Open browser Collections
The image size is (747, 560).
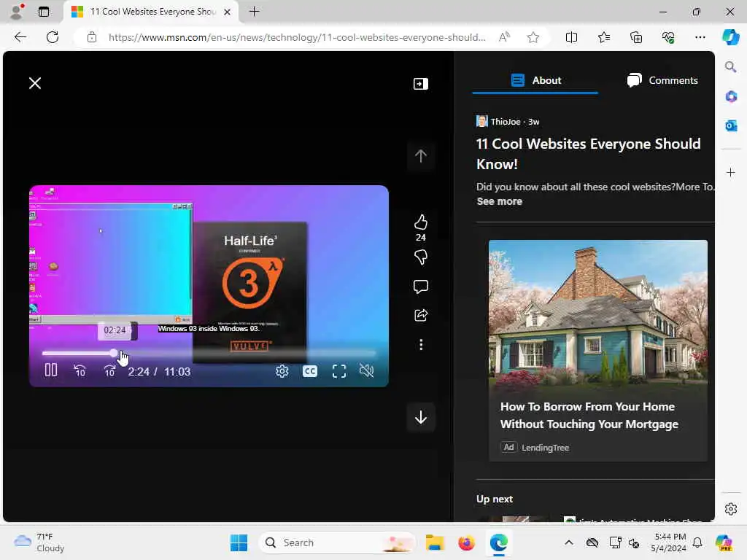636,37
